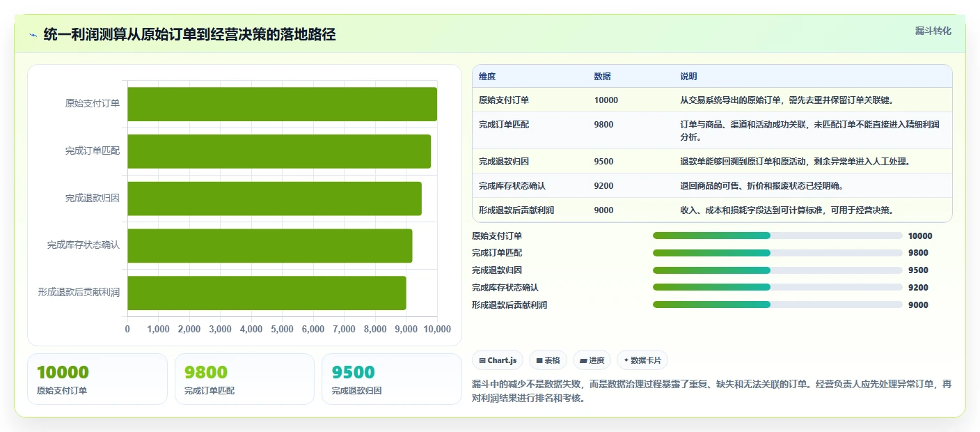
Task: Click the 形成退款后贡献利润 chart bar
Action: coord(267,293)
